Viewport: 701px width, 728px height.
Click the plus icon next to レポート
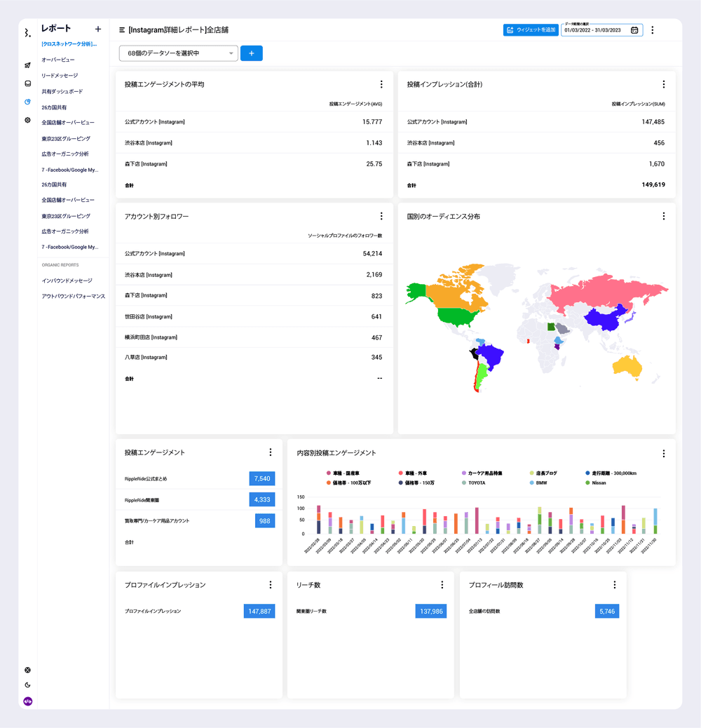pyautogui.click(x=98, y=29)
